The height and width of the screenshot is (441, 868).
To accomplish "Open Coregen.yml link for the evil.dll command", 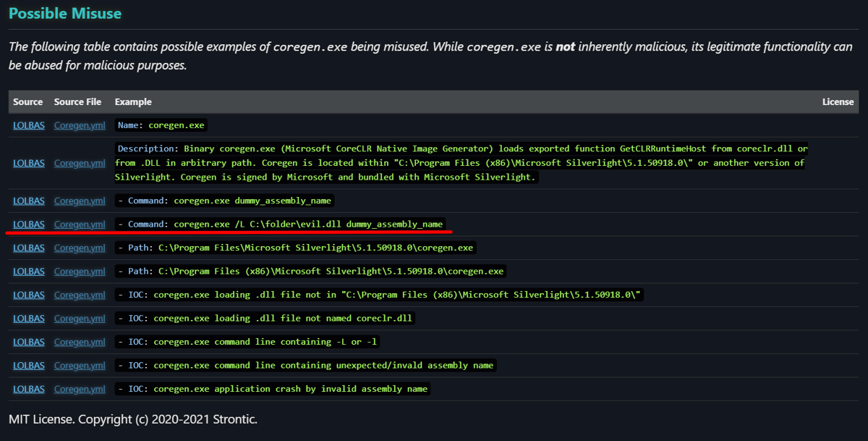I will [80, 224].
